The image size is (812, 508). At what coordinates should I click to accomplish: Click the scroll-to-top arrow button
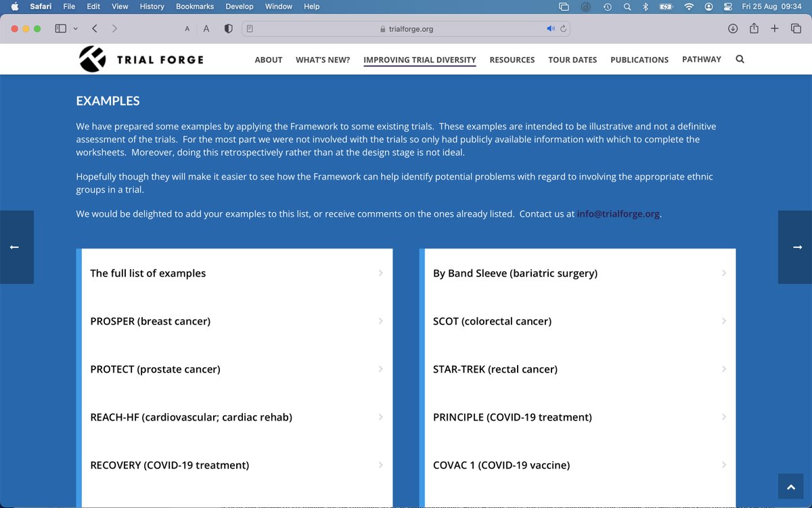coord(790,486)
